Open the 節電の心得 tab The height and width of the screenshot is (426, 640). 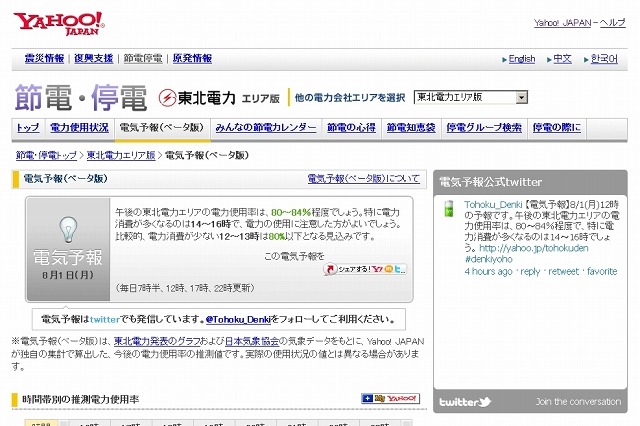pos(351,128)
